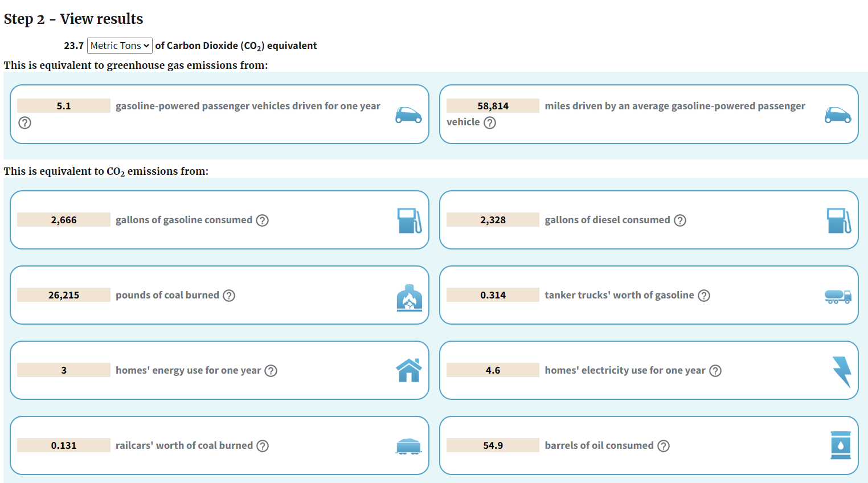Open help for gallons of diesel consumed
Screen dimensions: 868x483
680,220
